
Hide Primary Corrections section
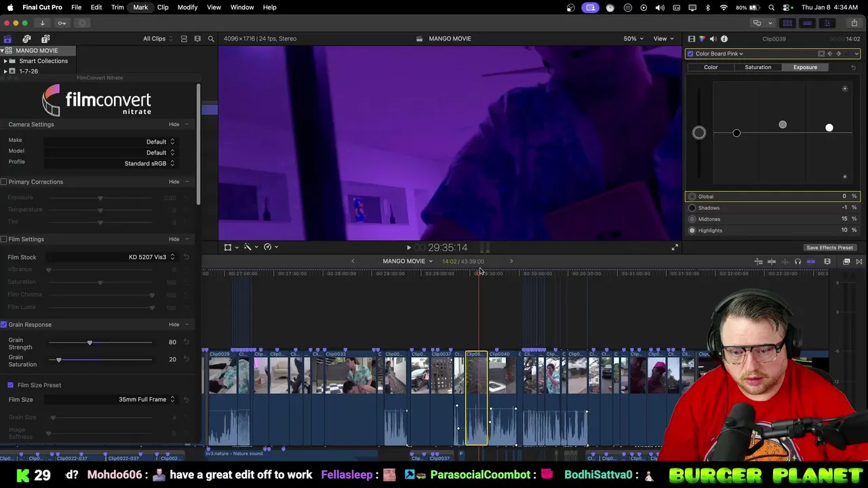[174, 182]
